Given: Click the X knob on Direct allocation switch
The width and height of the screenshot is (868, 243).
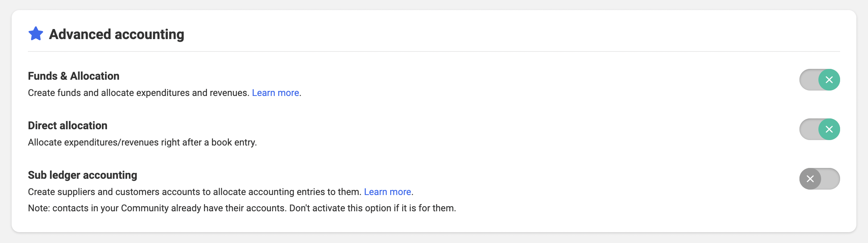Looking at the screenshot, I should 829,129.
